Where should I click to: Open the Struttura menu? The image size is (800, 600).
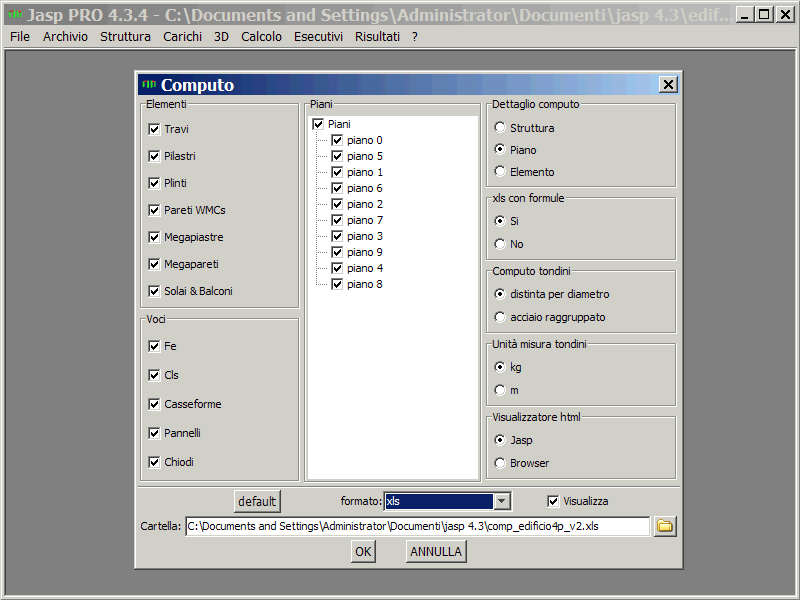125,36
